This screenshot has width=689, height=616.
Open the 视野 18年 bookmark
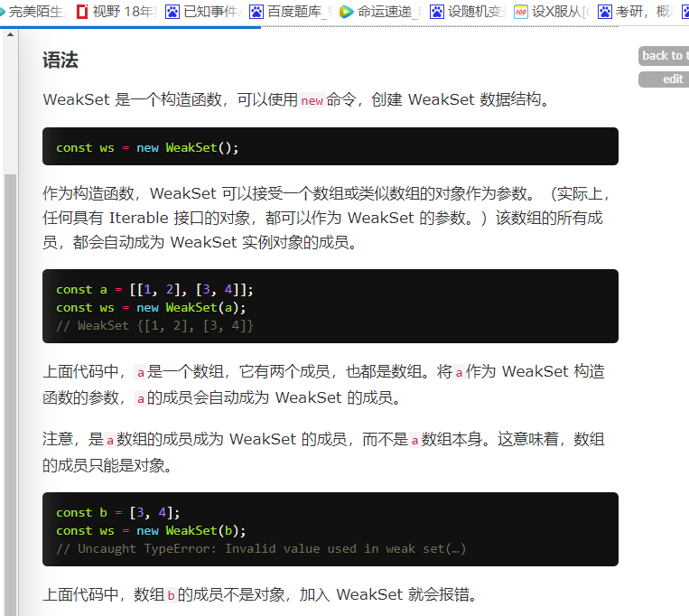116,12
